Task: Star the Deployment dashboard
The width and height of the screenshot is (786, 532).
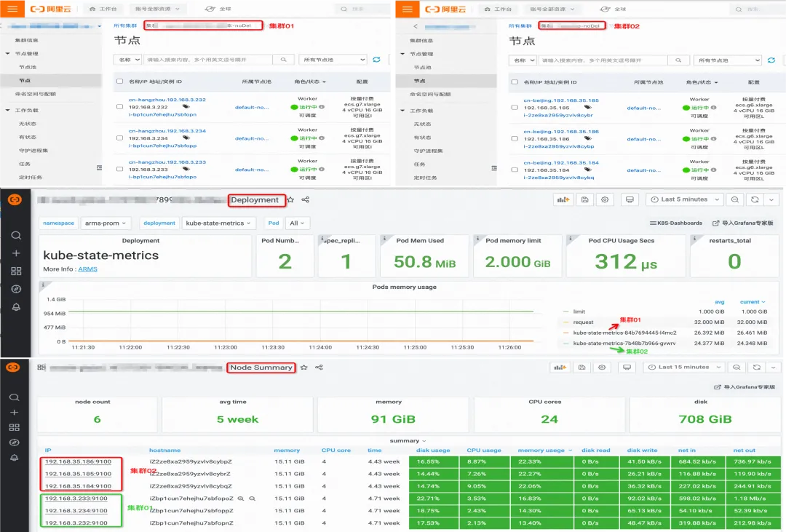Action: point(290,199)
